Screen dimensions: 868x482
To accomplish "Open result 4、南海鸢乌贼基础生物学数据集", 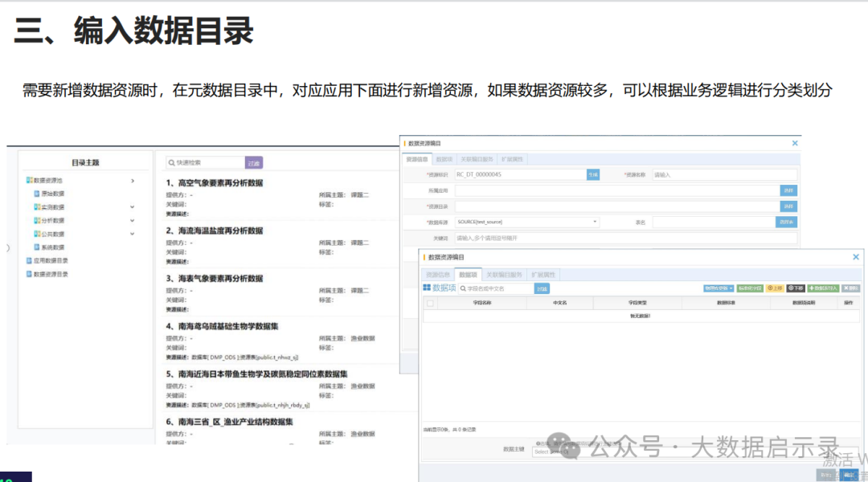I will 222,326.
